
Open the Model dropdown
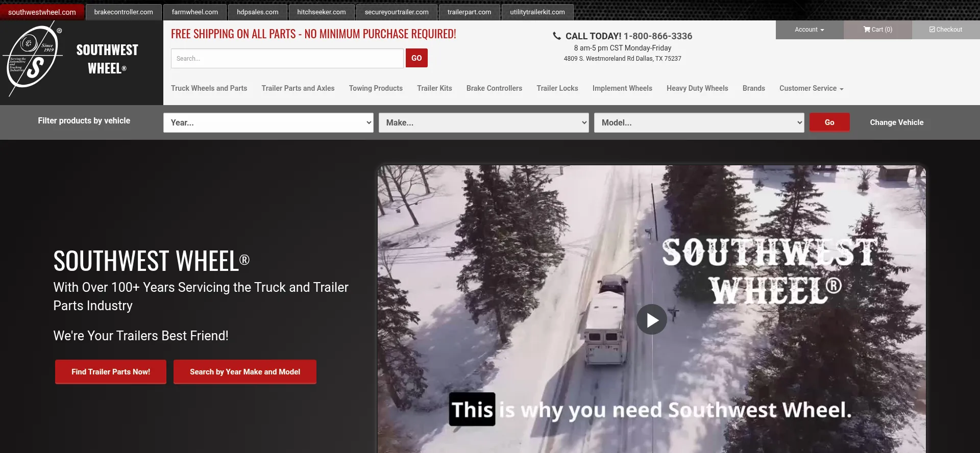pyautogui.click(x=699, y=122)
